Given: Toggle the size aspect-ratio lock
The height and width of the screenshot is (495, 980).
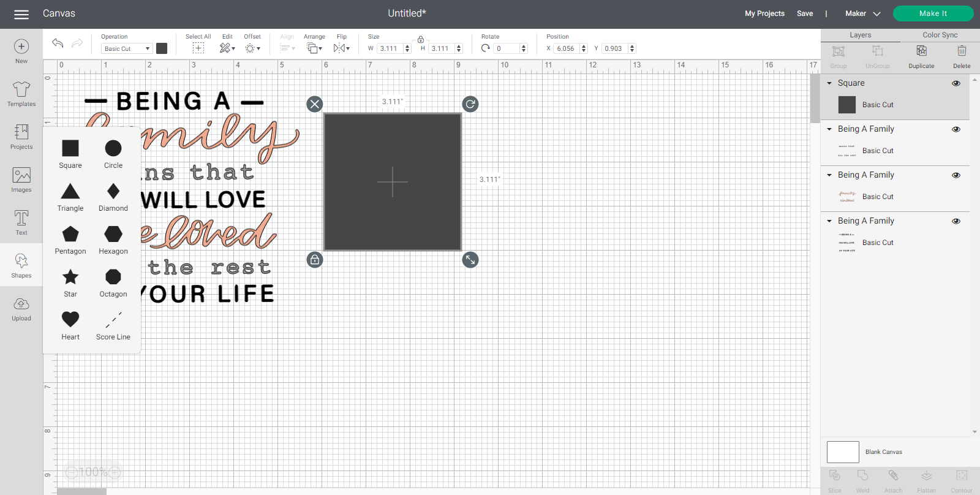Looking at the screenshot, I should (421, 40).
